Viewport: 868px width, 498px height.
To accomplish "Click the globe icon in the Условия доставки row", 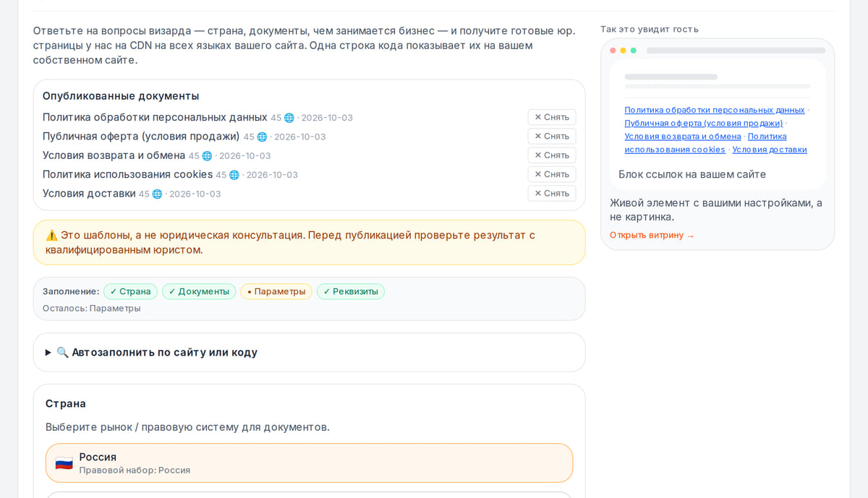I will point(157,194).
